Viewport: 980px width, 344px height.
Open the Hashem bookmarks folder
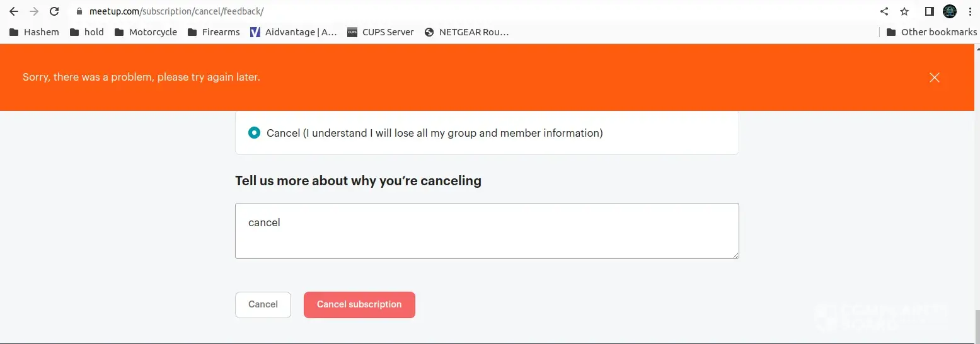point(34,32)
